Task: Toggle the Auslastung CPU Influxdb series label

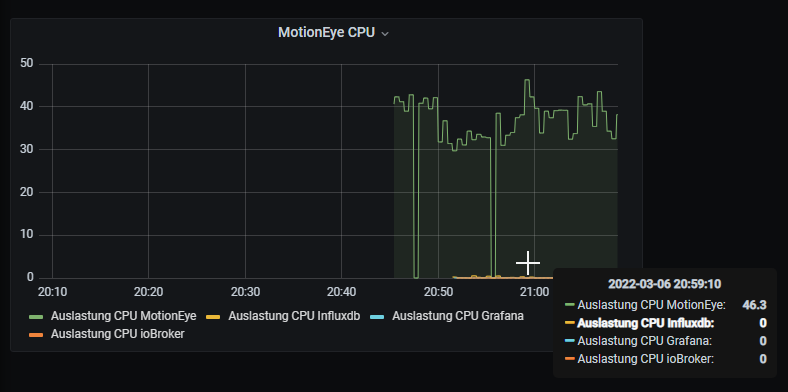Action: click(x=294, y=316)
